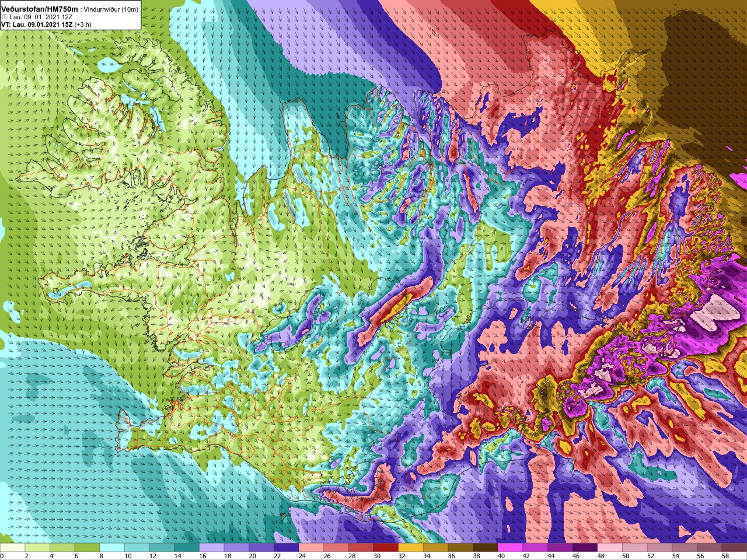Pick the dark mauve legend swatch above 58
The width and height of the screenshot is (747, 560).
pos(735,548)
